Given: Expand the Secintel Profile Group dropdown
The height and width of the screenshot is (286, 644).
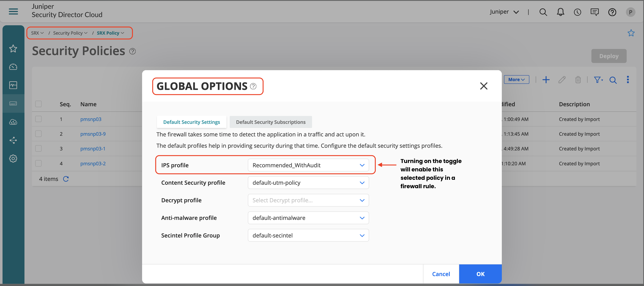Looking at the screenshot, I should point(308,235).
